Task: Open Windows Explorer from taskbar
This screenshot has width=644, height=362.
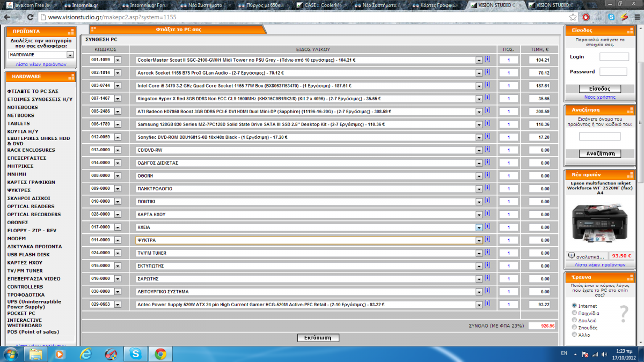Action: (36, 354)
